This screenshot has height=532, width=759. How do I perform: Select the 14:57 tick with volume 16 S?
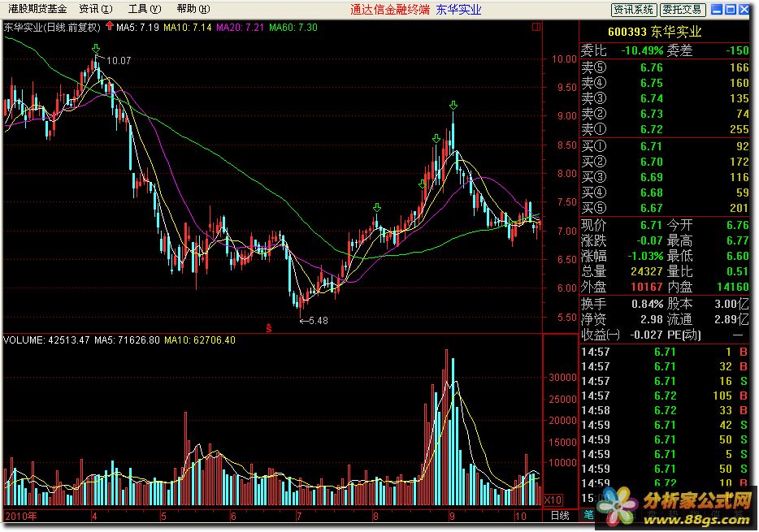(665, 382)
